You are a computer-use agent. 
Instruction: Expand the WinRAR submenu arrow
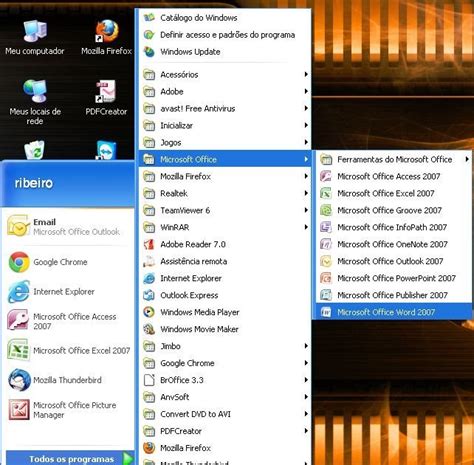(x=306, y=227)
